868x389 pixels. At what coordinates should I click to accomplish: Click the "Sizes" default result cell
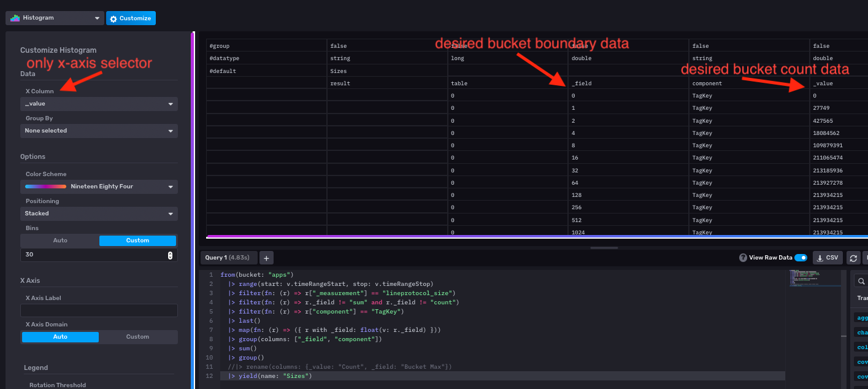387,71
